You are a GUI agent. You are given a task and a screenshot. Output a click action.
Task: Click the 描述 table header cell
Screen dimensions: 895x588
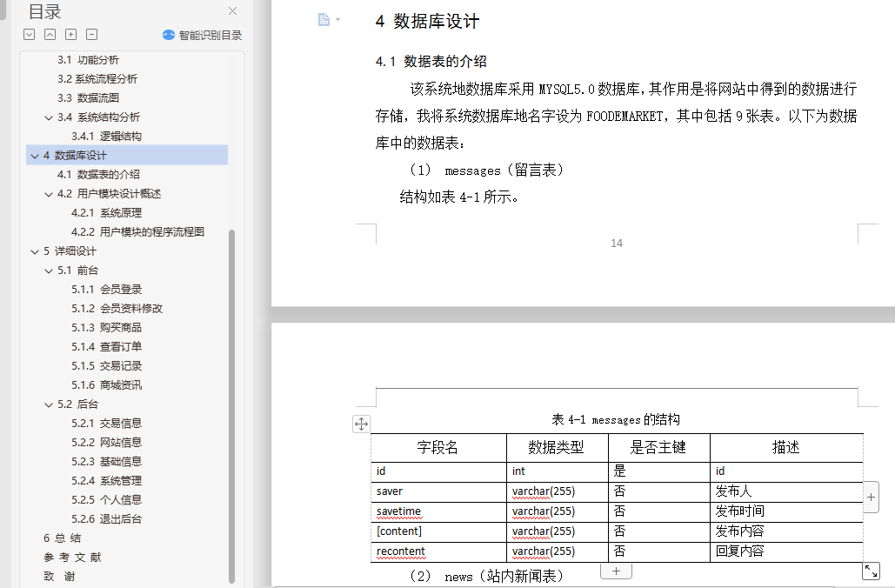click(786, 448)
